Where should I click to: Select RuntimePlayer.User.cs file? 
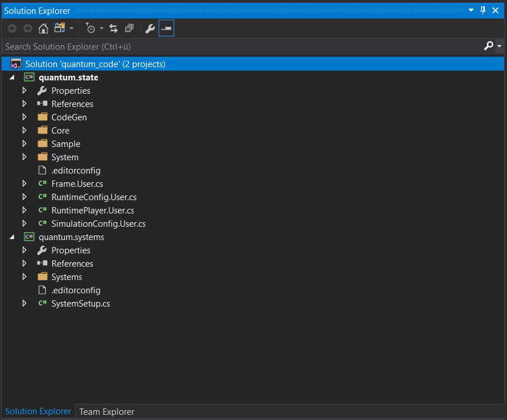click(x=93, y=211)
